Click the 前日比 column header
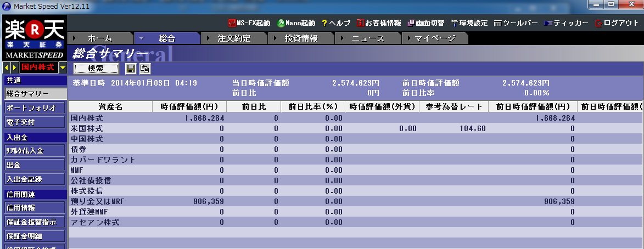Screen dimensions: 644x249 click(x=254, y=106)
